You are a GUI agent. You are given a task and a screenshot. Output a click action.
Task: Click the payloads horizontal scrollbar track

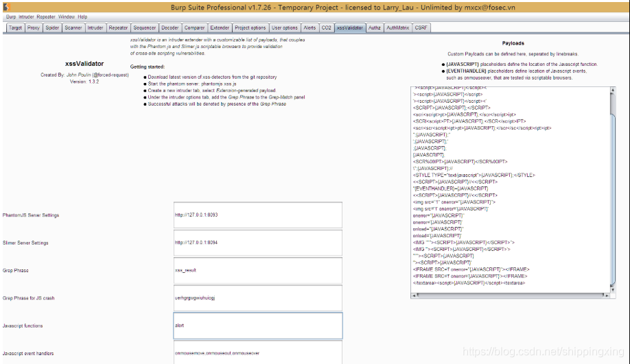(510, 295)
